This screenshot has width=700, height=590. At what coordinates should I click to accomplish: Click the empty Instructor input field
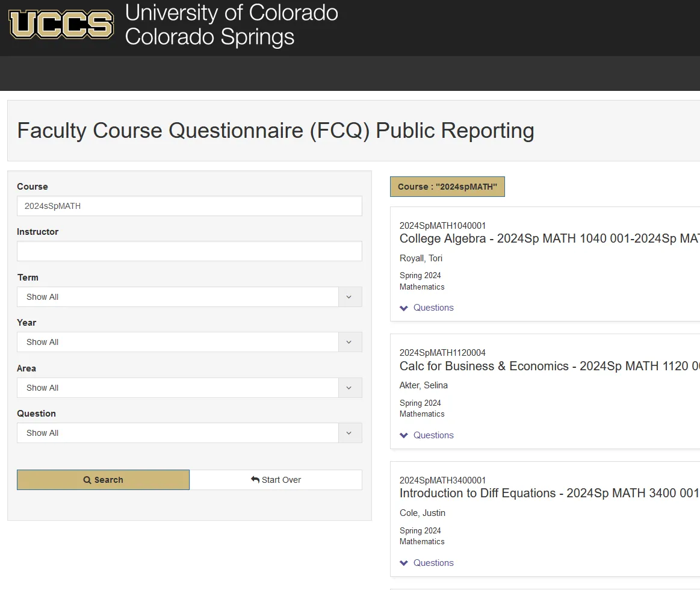pos(188,251)
